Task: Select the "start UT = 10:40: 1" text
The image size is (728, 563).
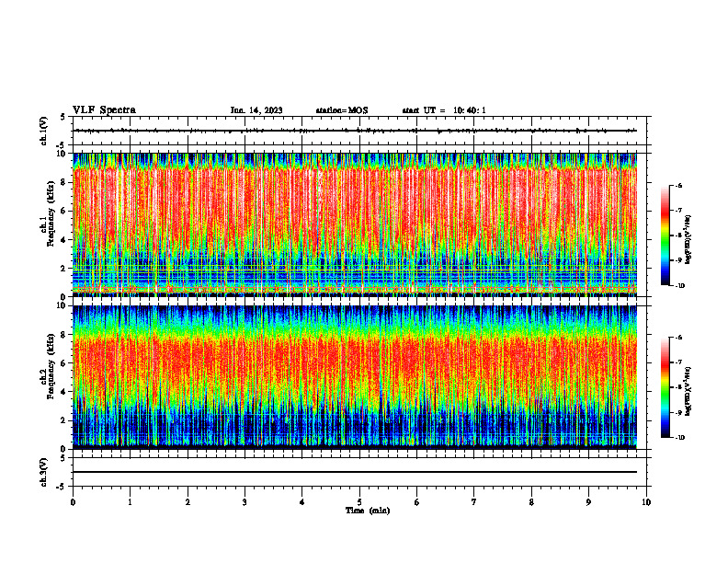Action: (x=444, y=110)
